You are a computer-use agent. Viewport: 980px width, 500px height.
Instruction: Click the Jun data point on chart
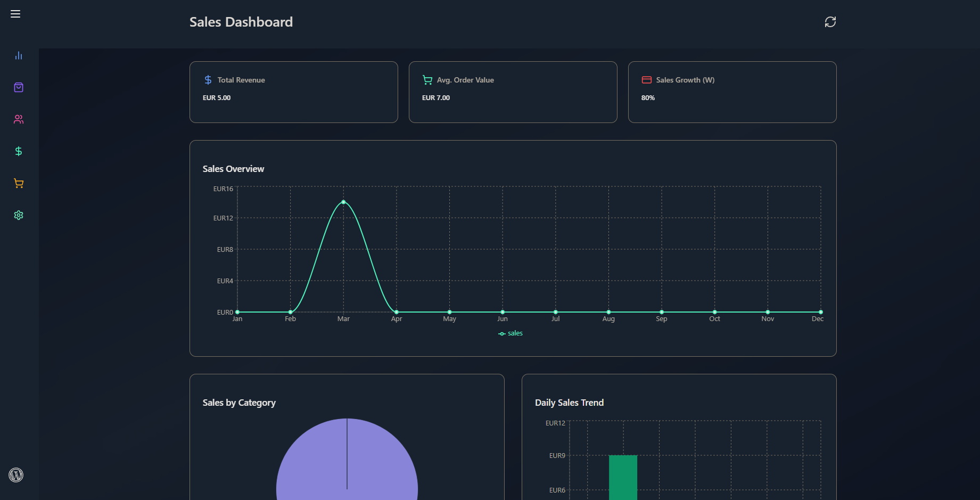503,312
